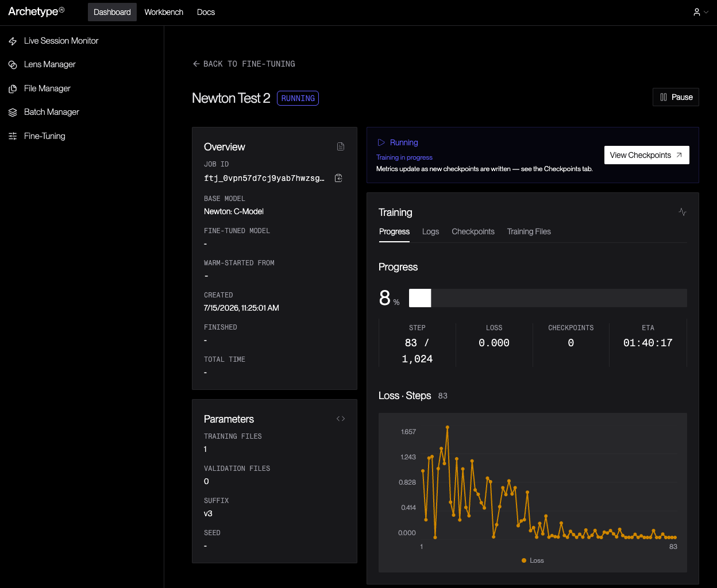This screenshot has height=588, width=717.
Task: Toggle the Loss legend item in chart
Action: [533, 560]
